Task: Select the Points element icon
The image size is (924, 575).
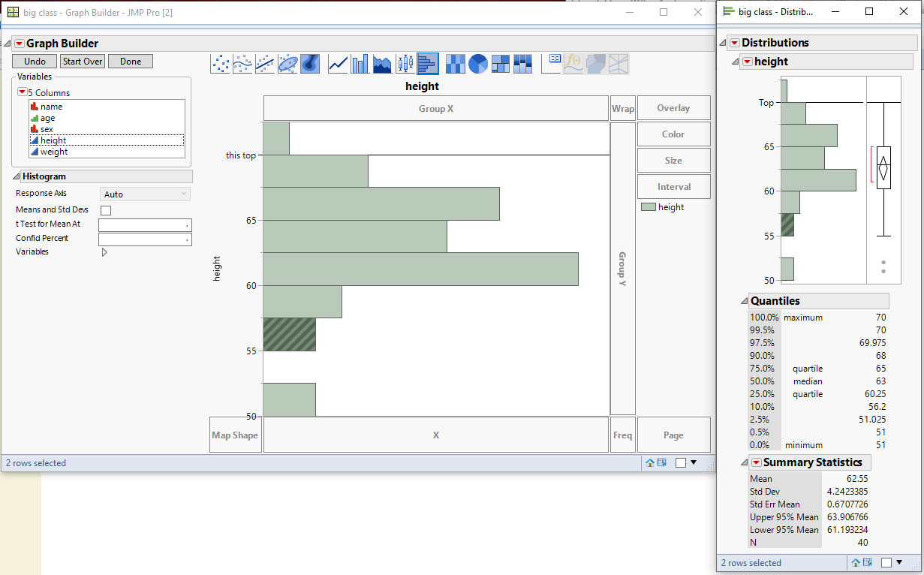Action: (x=221, y=64)
